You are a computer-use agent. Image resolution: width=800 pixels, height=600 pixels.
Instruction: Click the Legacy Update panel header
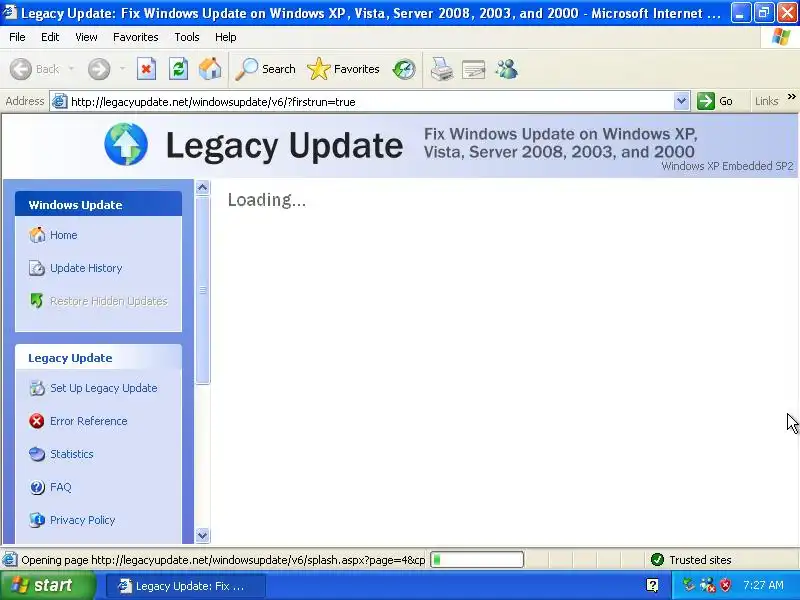(x=98, y=357)
